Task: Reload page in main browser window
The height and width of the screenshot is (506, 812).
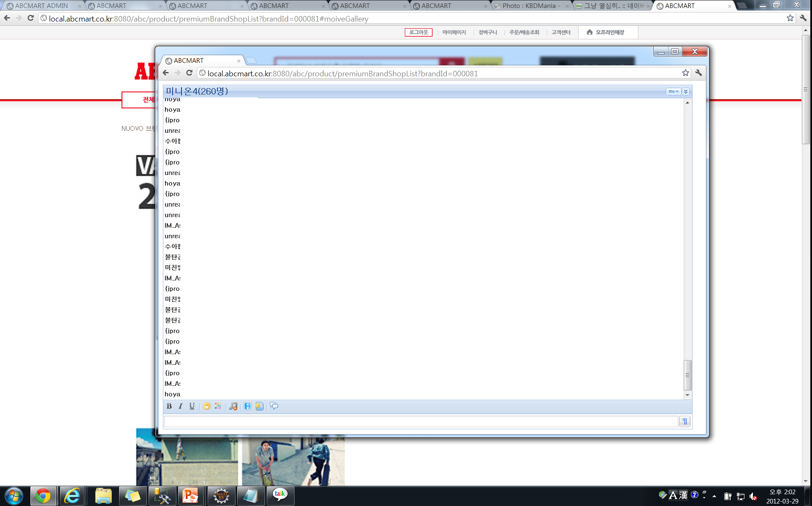Action: pos(30,18)
